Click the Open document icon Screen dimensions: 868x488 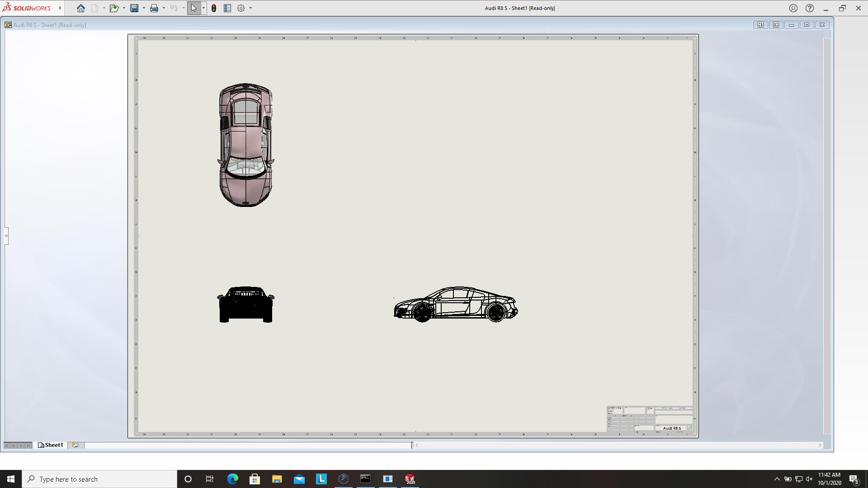(114, 8)
